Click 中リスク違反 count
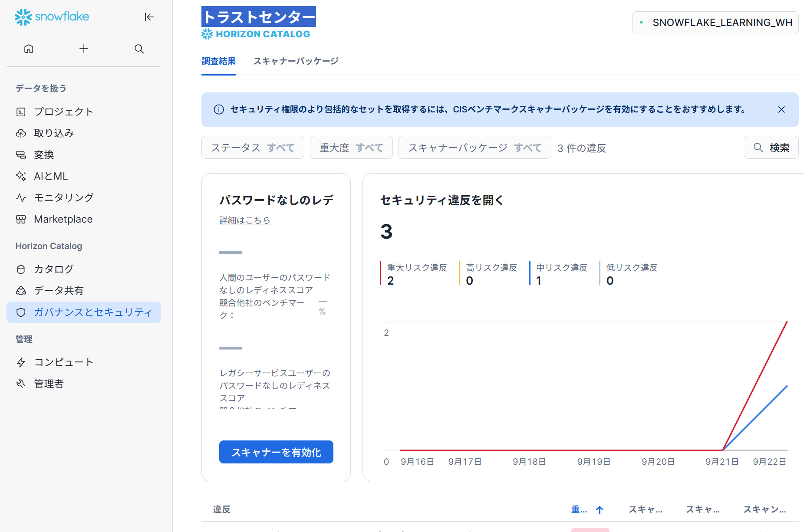 click(539, 281)
